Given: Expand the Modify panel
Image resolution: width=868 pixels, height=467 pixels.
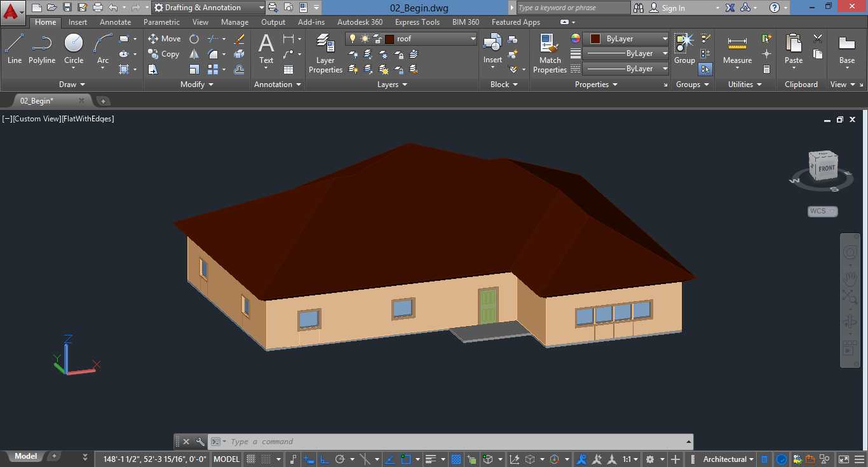Looking at the screenshot, I should point(197,84).
